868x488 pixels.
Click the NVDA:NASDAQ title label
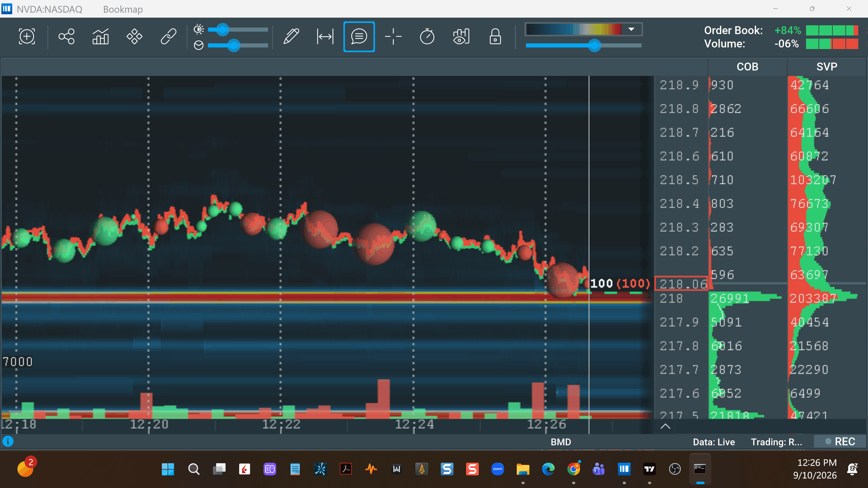coord(50,9)
